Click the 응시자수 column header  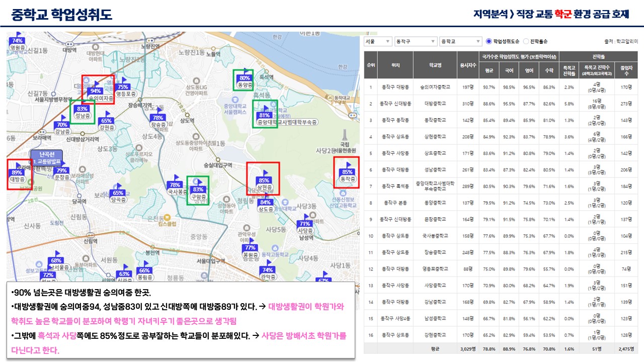point(468,64)
